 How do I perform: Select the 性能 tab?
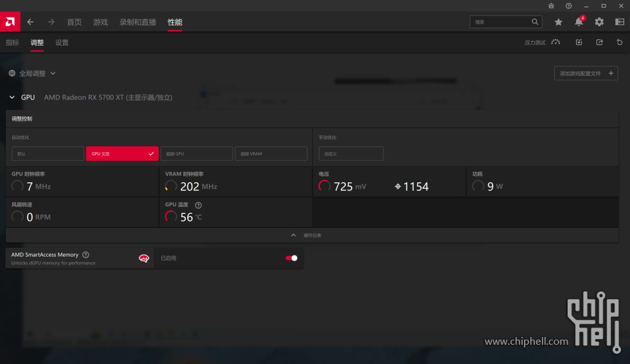[x=175, y=22]
